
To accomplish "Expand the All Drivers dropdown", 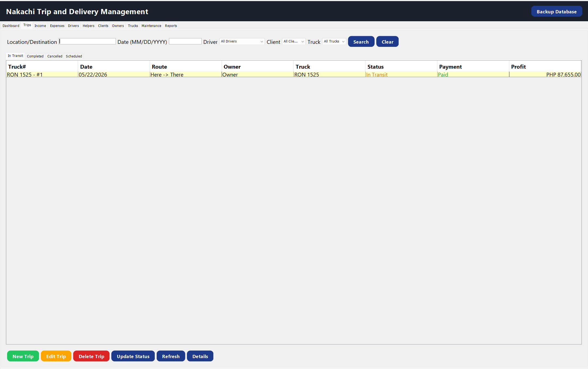I will [242, 41].
